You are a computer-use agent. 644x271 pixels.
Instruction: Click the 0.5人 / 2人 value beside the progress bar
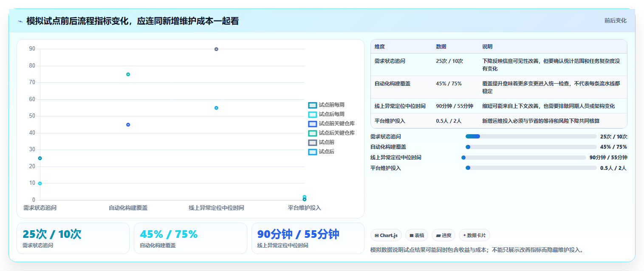613,168
